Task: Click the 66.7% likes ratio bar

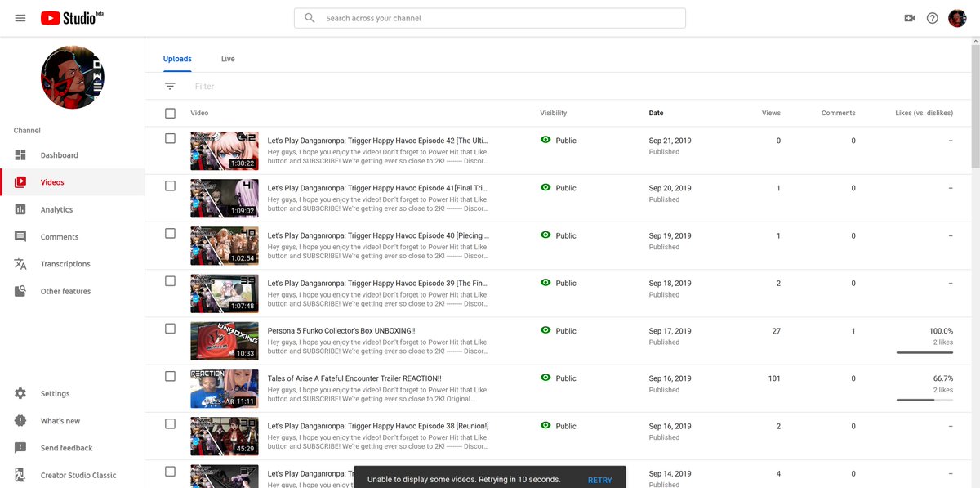Action: click(924, 400)
